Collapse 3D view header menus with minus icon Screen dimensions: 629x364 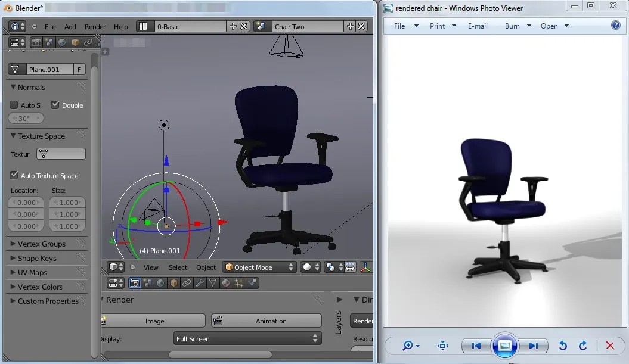coord(132,267)
